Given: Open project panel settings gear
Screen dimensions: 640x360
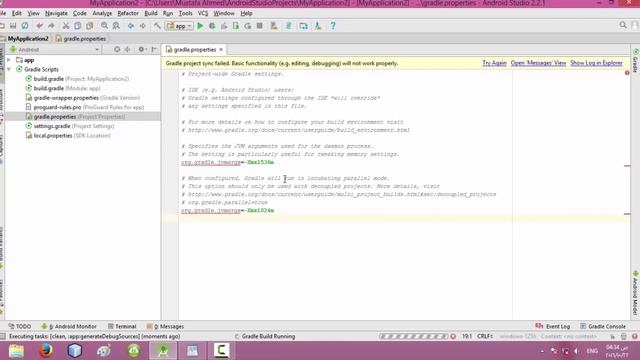Looking at the screenshot, I should [142, 49].
